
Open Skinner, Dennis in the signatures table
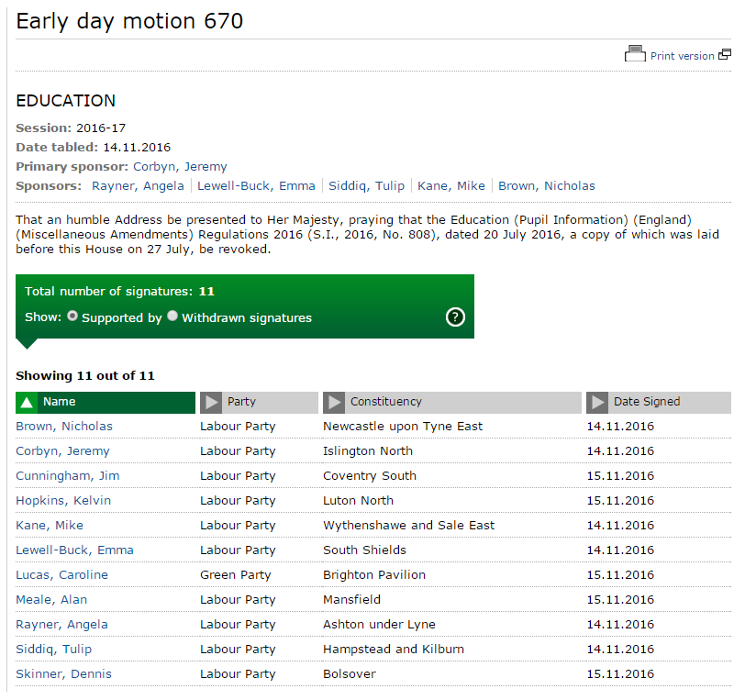pyautogui.click(x=63, y=674)
